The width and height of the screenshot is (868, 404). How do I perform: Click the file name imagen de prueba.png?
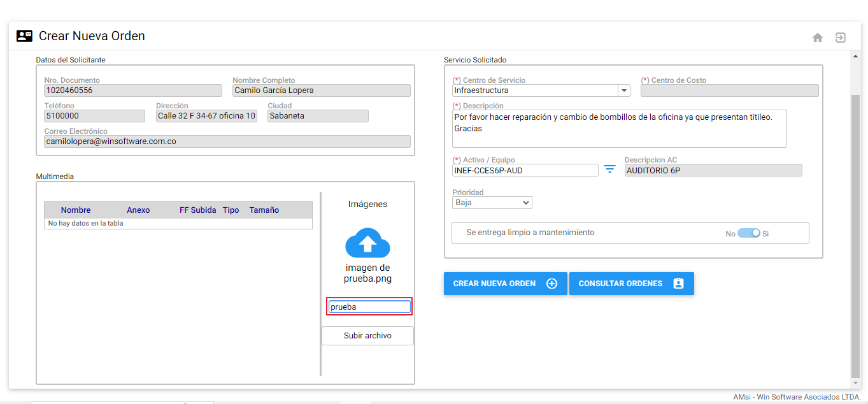[x=367, y=273]
